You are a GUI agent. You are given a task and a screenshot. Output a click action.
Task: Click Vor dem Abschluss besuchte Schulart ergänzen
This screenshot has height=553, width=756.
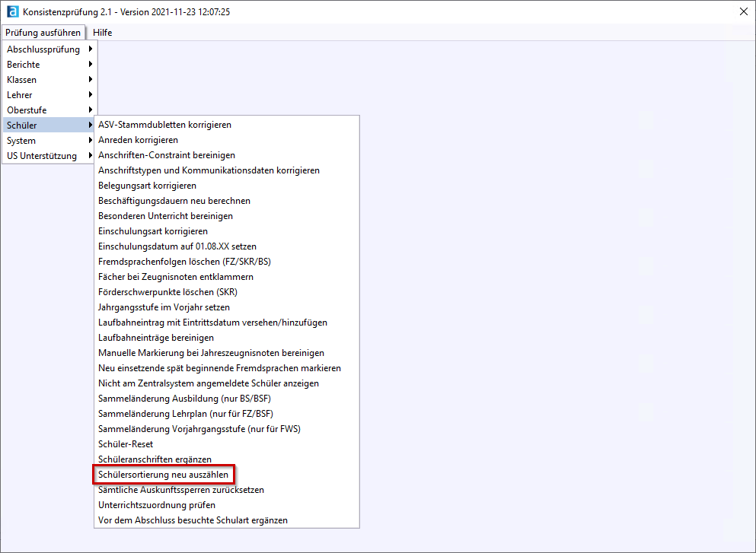point(227,520)
